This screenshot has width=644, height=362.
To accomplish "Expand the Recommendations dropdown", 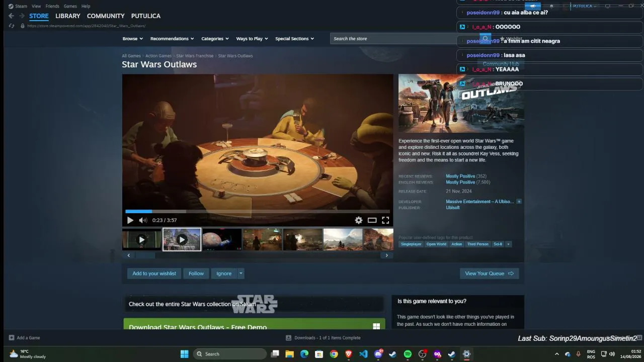I will (173, 39).
